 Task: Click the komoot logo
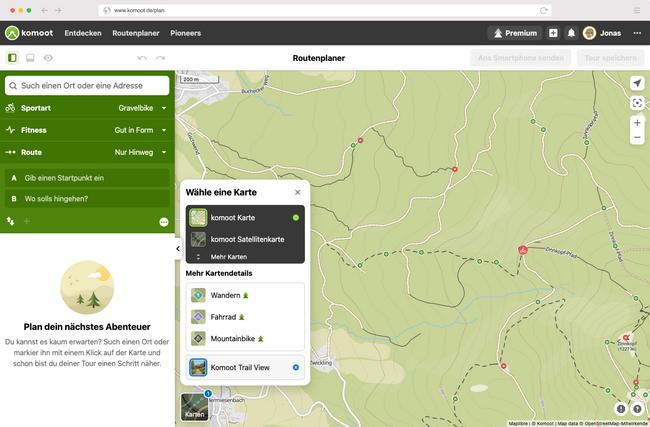coord(29,33)
